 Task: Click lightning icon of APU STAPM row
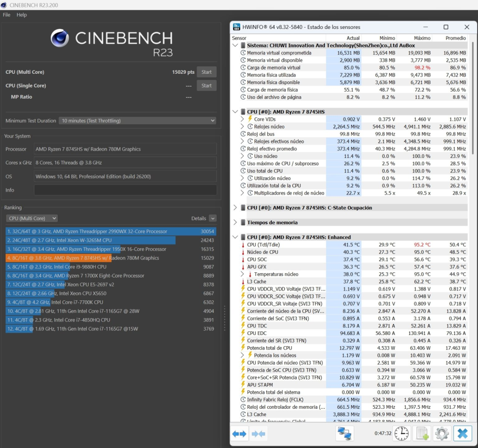coord(243,385)
